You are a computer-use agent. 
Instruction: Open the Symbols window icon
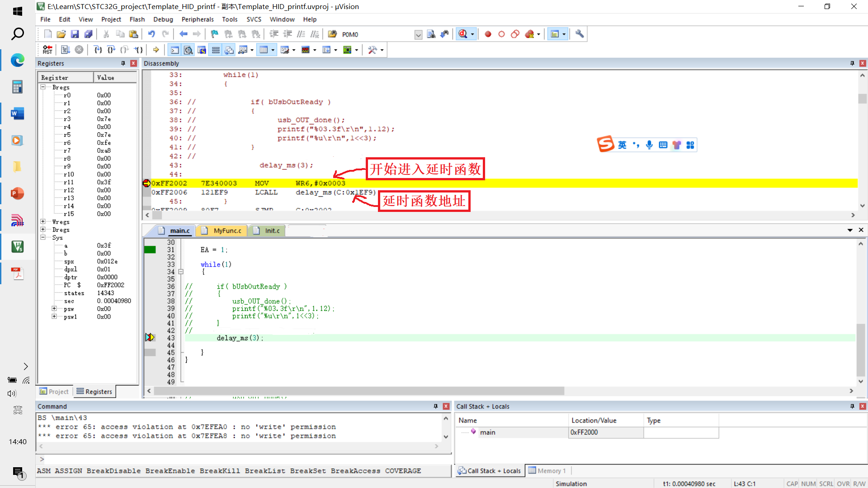coord(202,50)
